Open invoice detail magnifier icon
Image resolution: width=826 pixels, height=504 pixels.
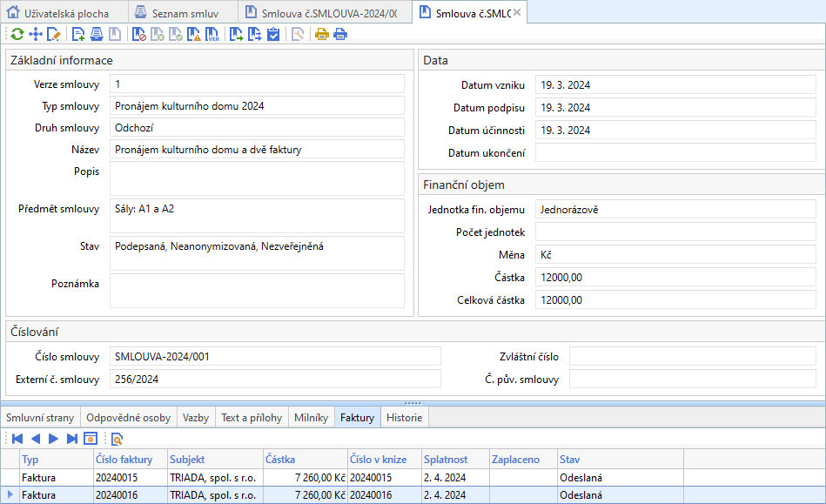(x=117, y=439)
